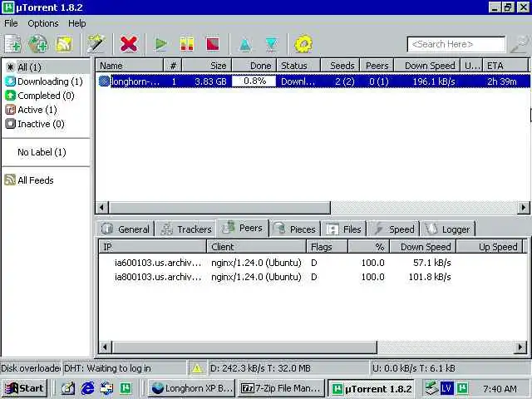Click the Search Here input box
This screenshot has width=532, height=399.
tap(456, 44)
